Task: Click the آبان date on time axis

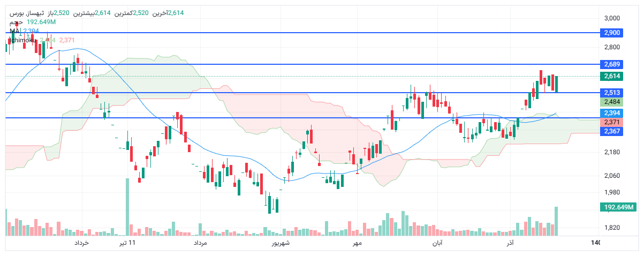Action: click(x=437, y=243)
